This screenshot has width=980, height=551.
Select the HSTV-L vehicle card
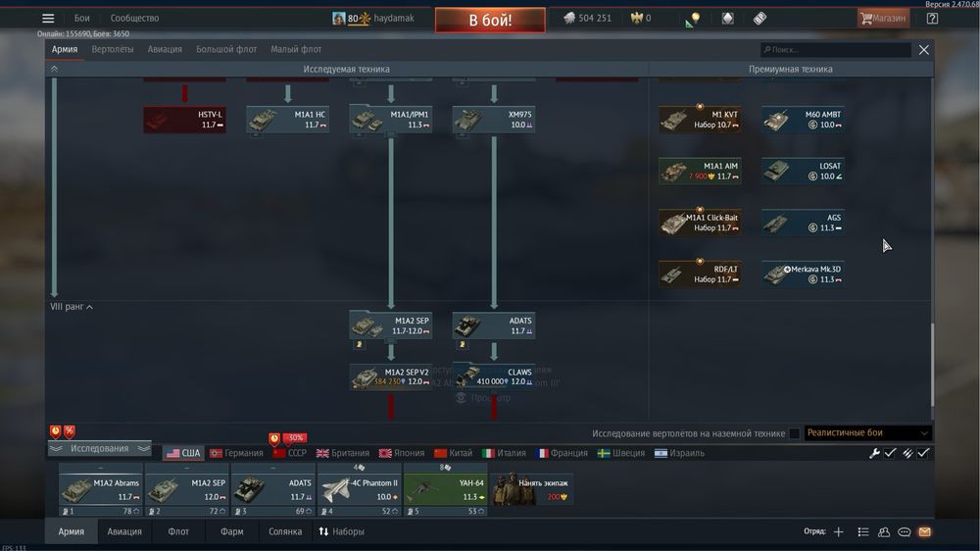[x=184, y=120]
